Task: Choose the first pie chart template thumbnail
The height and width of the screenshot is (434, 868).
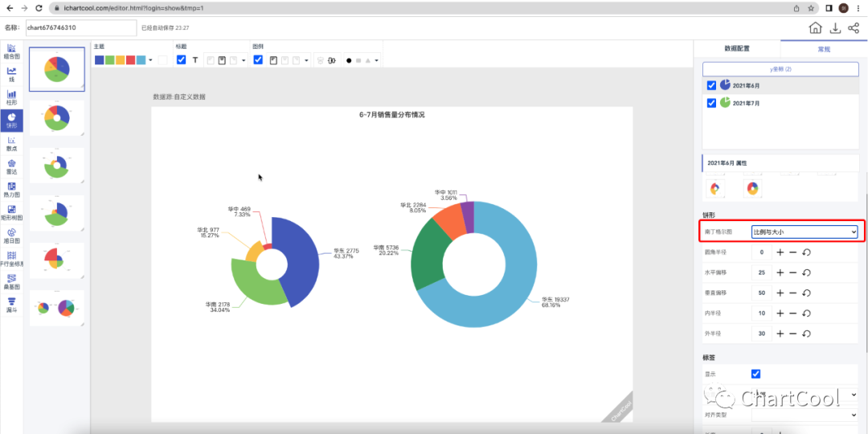Action: [x=57, y=69]
